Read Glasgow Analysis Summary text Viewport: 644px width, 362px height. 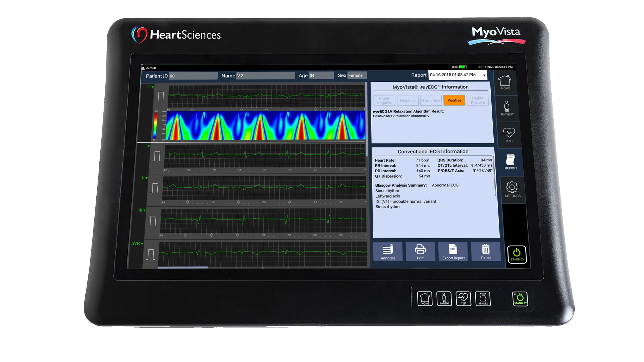click(400, 185)
